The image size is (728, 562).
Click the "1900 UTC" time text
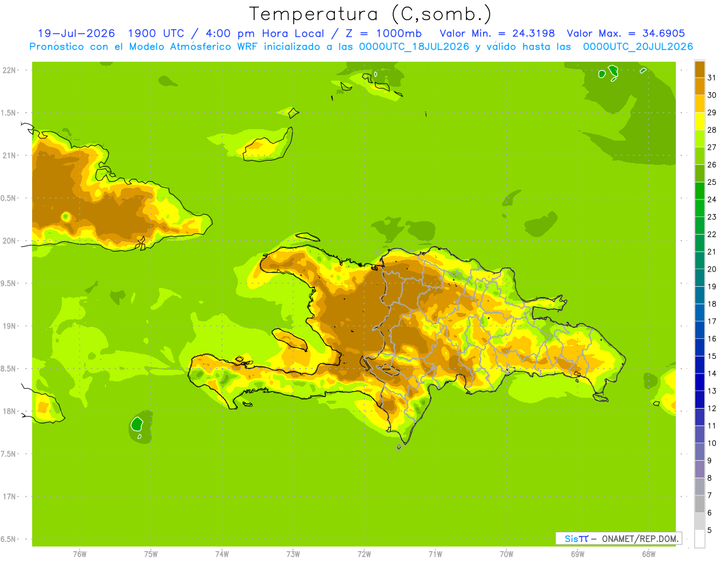point(157,33)
